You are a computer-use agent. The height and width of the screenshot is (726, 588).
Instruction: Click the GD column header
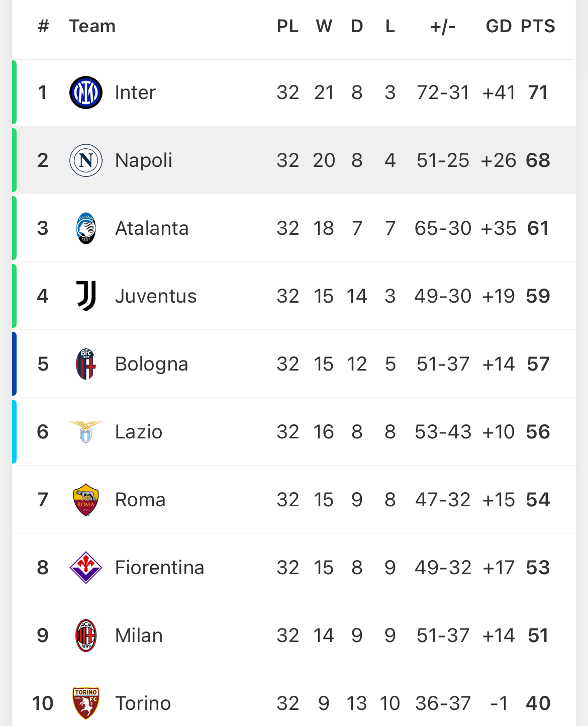click(499, 26)
